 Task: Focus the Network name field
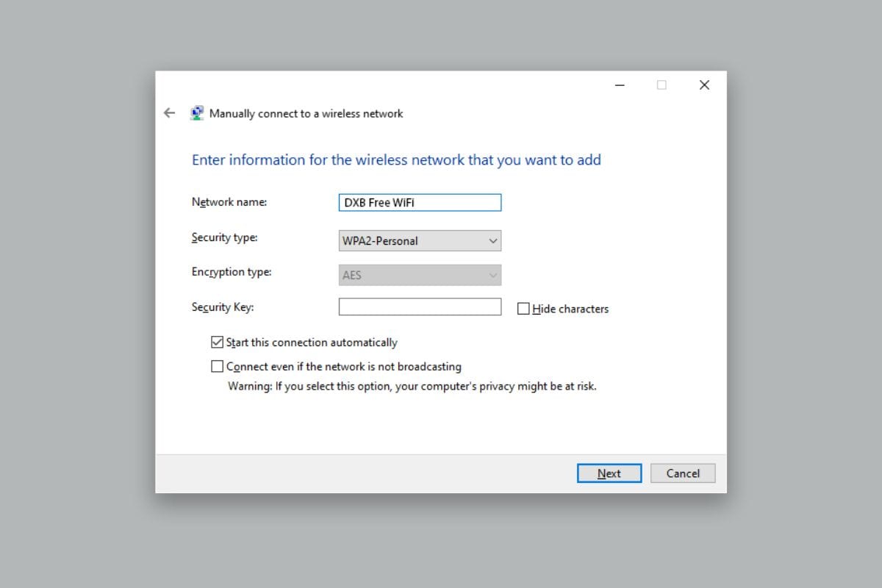(x=420, y=202)
